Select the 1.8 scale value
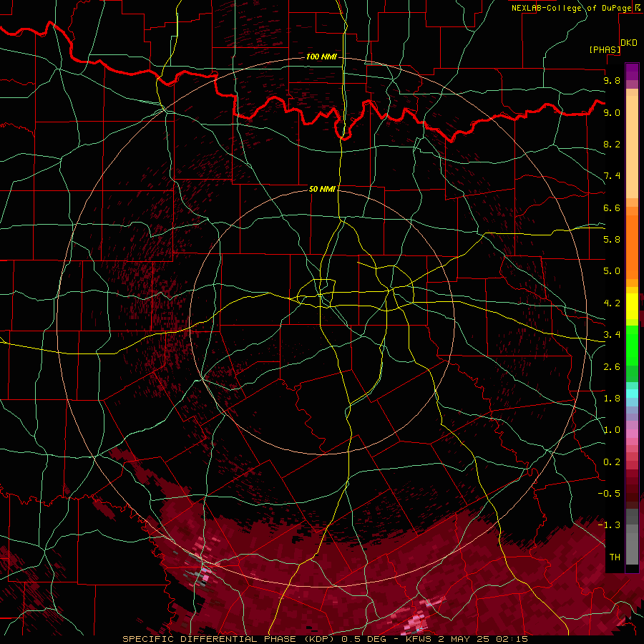Image resolution: width=644 pixels, height=644 pixels. point(612,399)
